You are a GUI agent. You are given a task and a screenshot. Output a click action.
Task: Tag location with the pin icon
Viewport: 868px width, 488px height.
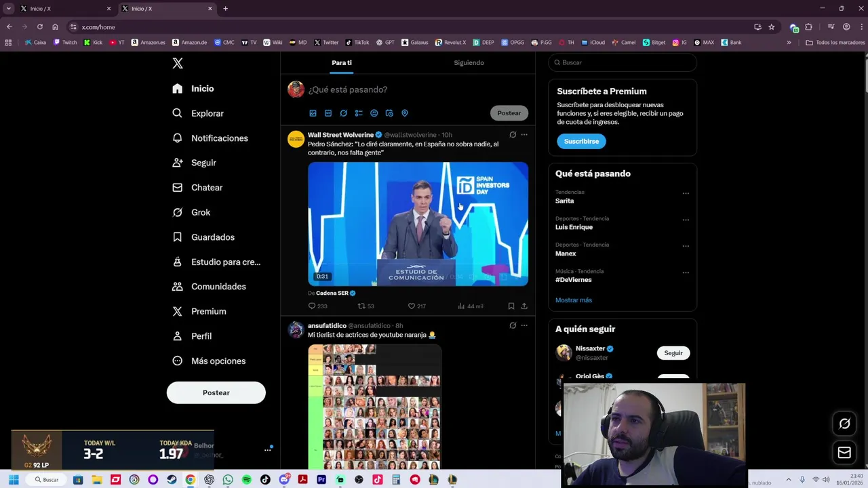(405, 113)
